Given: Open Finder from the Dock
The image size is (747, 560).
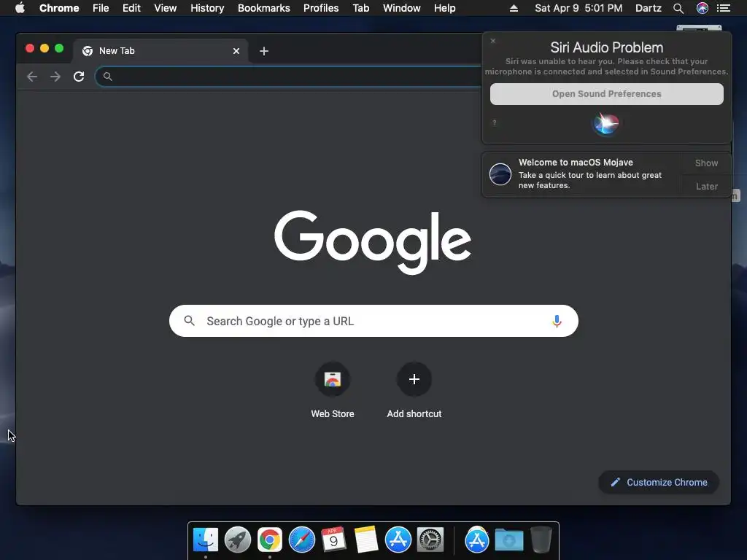Looking at the screenshot, I should pyautogui.click(x=206, y=540).
